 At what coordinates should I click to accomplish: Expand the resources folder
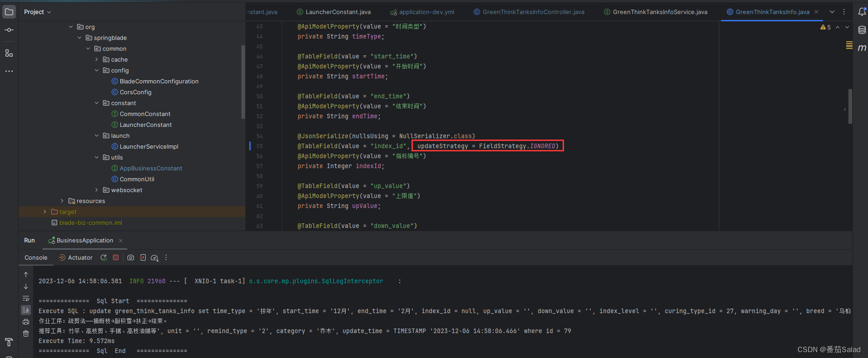point(62,201)
